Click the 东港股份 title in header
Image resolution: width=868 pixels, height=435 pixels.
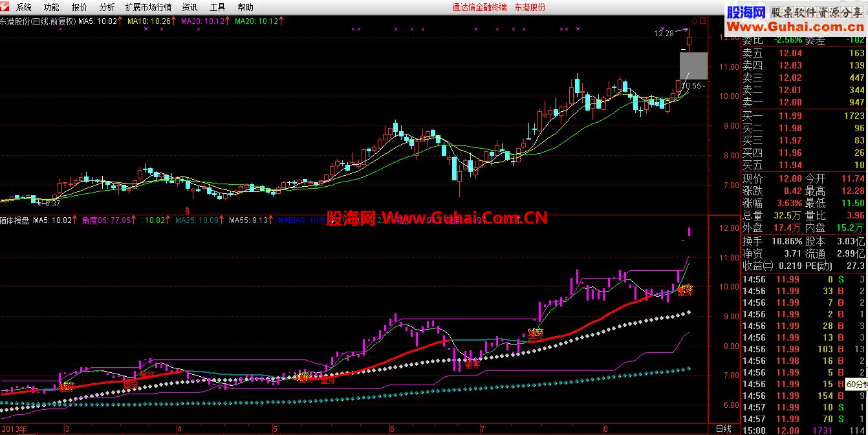[530, 8]
